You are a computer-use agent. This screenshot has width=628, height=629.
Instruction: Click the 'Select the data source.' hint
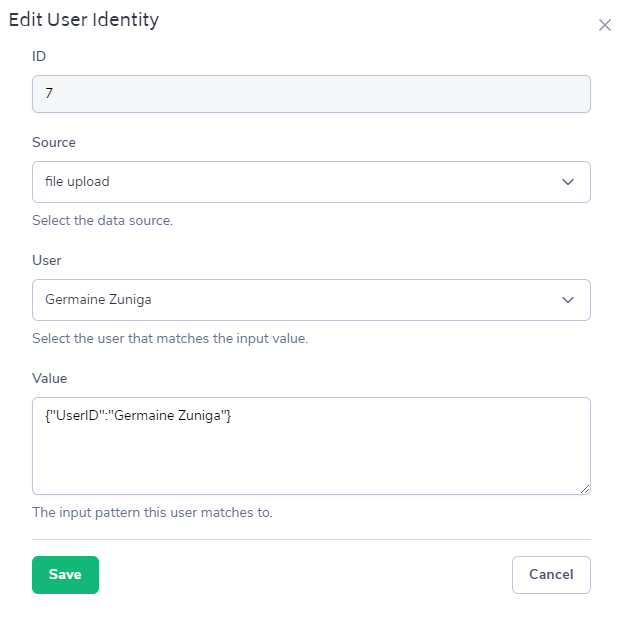103,220
